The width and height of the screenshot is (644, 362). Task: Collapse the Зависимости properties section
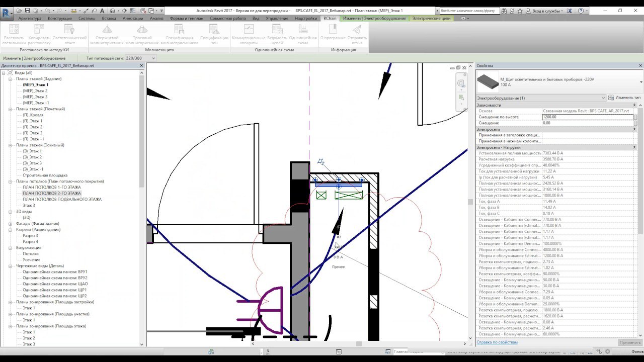tap(634, 105)
